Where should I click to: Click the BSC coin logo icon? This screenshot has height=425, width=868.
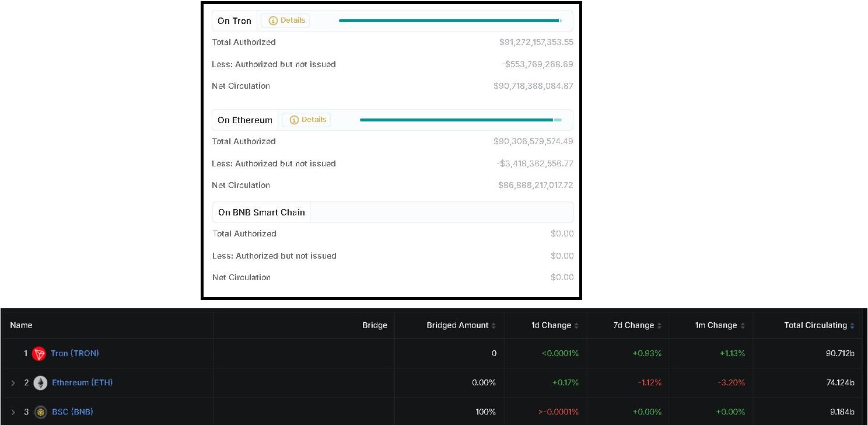(x=40, y=412)
